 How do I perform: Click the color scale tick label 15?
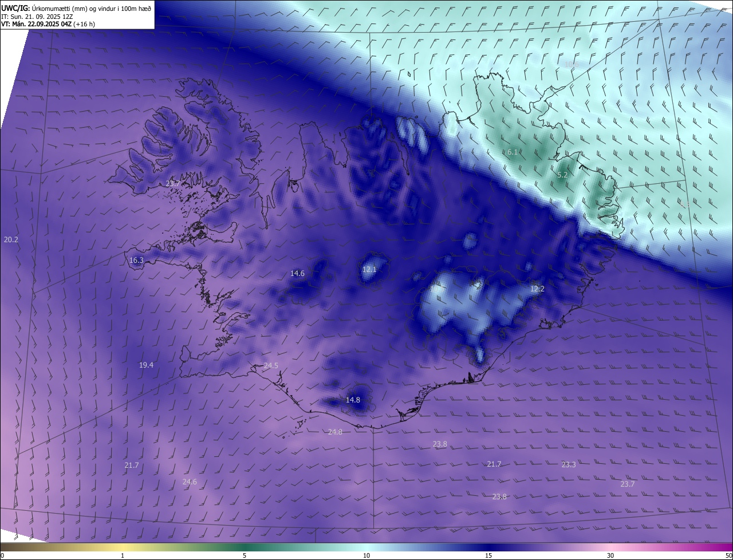click(488, 556)
